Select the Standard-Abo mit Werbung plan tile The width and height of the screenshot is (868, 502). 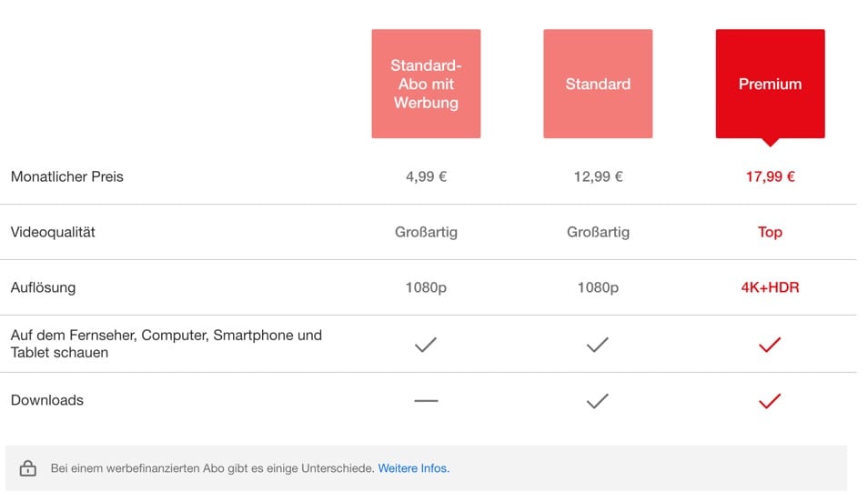426,84
